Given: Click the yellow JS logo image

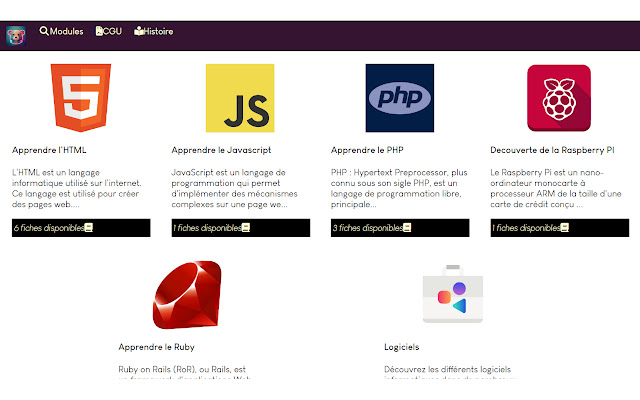Looking at the screenshot, I should tap(240, 98).
